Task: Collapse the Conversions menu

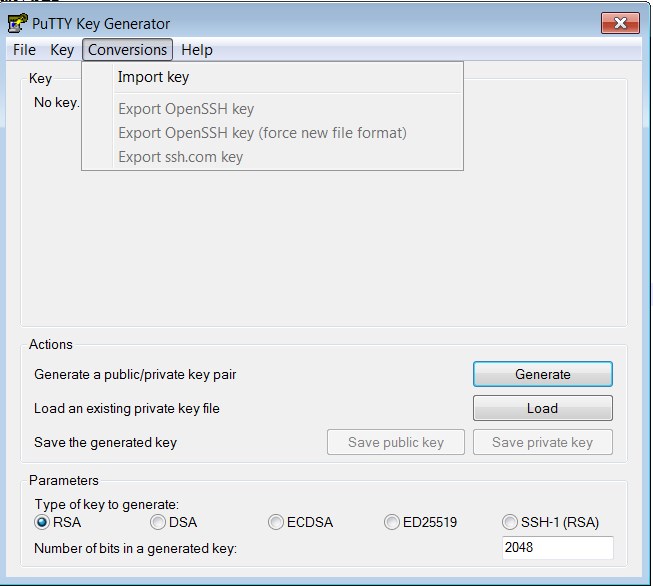Action: click(127, 50)
